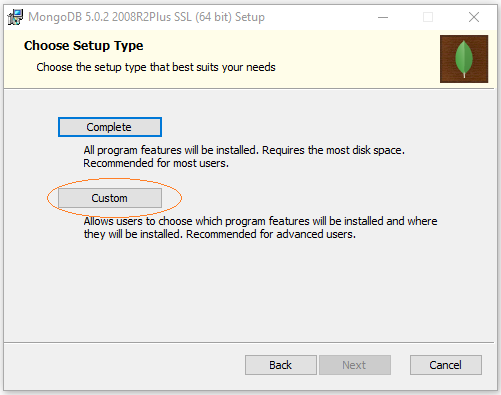Image resolution: width=501 pixels, height=395 pixels.
Task: Cancel the MongoDB installation
Action: coord(446,365)
